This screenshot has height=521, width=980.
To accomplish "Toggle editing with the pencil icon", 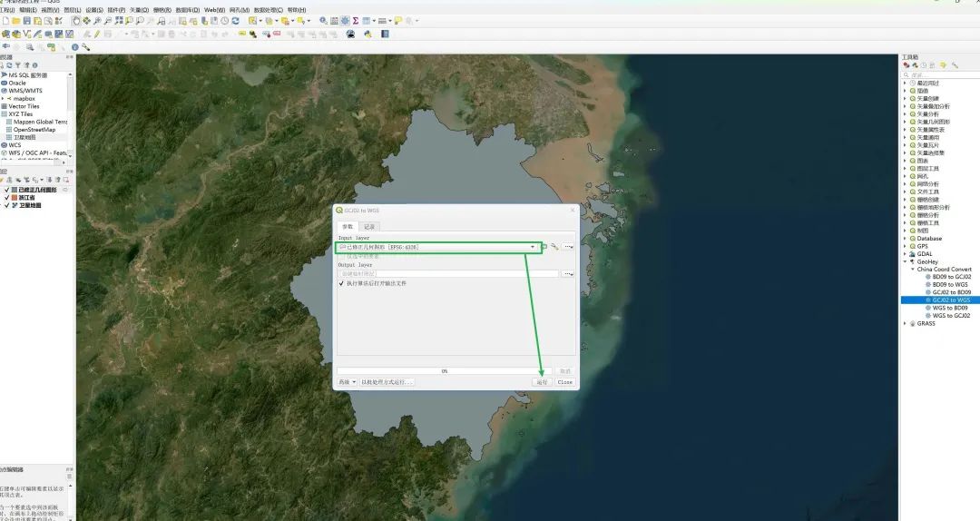I will coord(97,34).
